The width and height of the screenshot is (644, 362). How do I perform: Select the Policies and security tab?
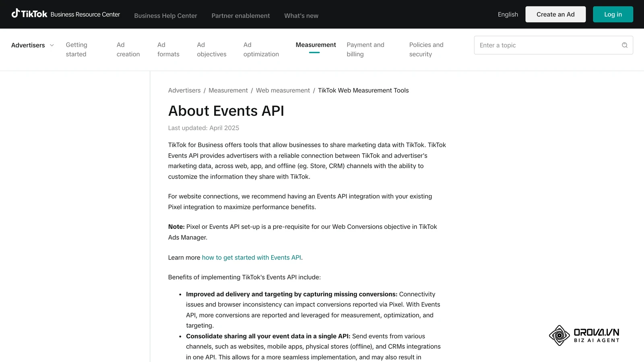pyautogui.click(x=426, y=49)
